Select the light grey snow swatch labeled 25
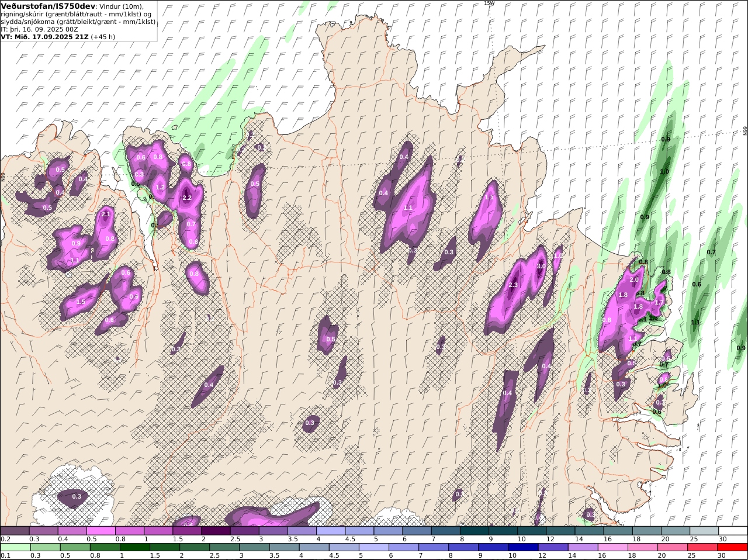Image resolution: width=748 pixels, height=560 pixels. pos(704,531)
